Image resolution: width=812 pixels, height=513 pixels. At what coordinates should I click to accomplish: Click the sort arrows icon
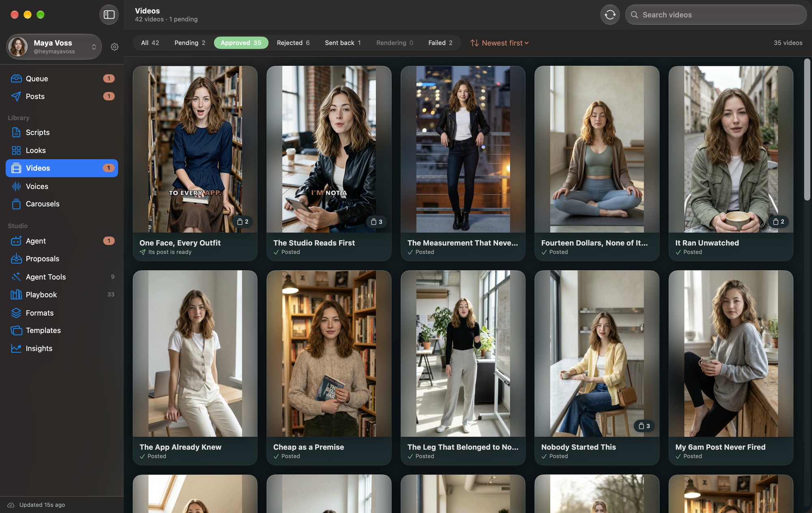click(474, 43)
